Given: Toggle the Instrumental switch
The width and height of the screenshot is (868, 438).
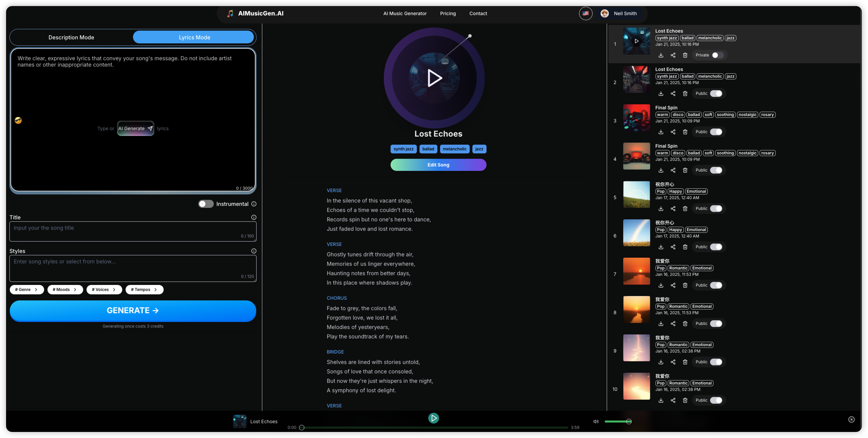Looking at the screenshot, I should [x=205, y=204].
